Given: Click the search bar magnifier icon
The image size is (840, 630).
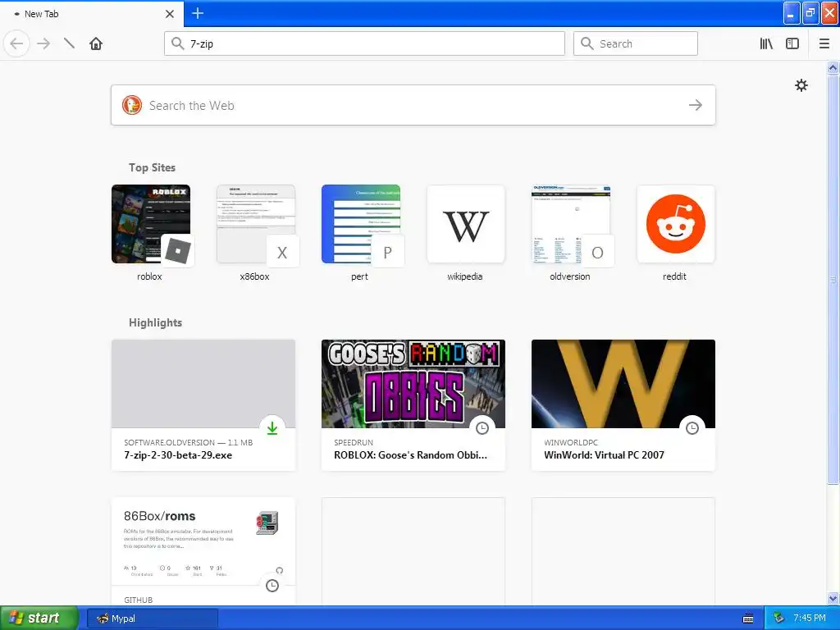Looking at the screenshot, I should (x=587, y=43).
